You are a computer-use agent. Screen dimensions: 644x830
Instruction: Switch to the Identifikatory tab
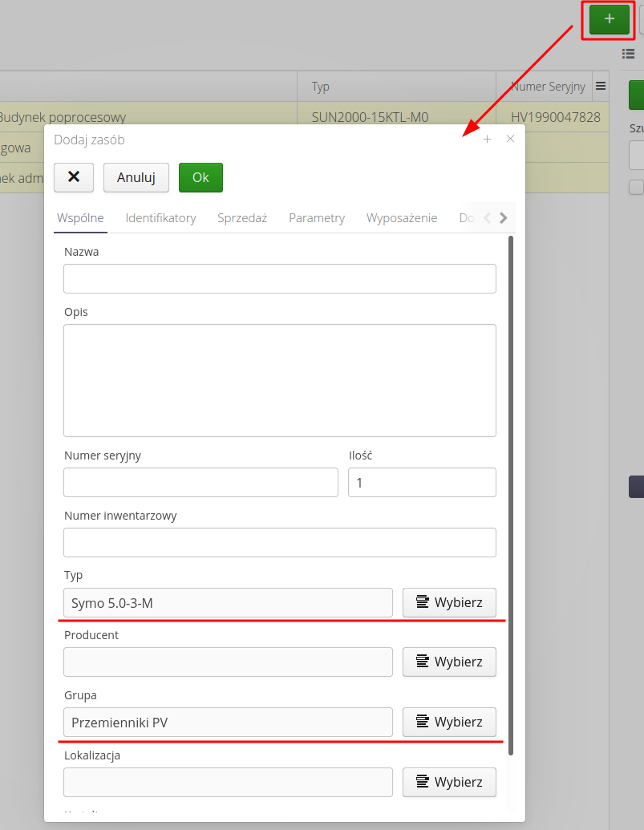pyautogui.click(x=160, y=218)
